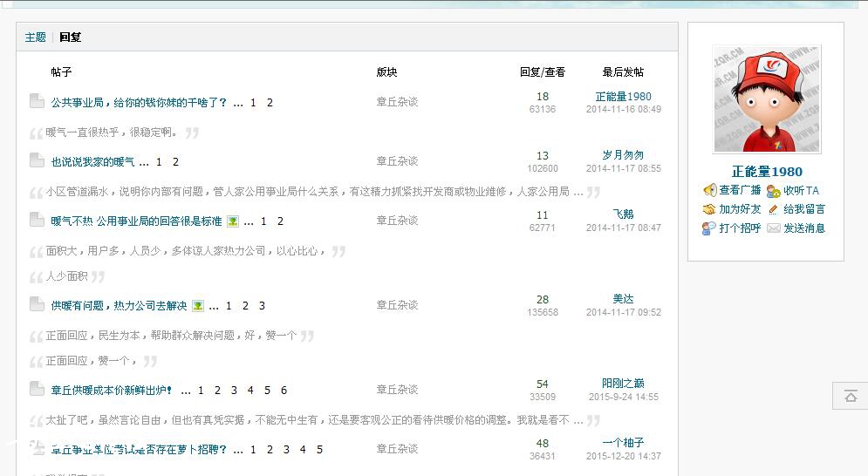The image size is (868, 476).
Task: Click column header 回复/查看
Action: [543, 72]
